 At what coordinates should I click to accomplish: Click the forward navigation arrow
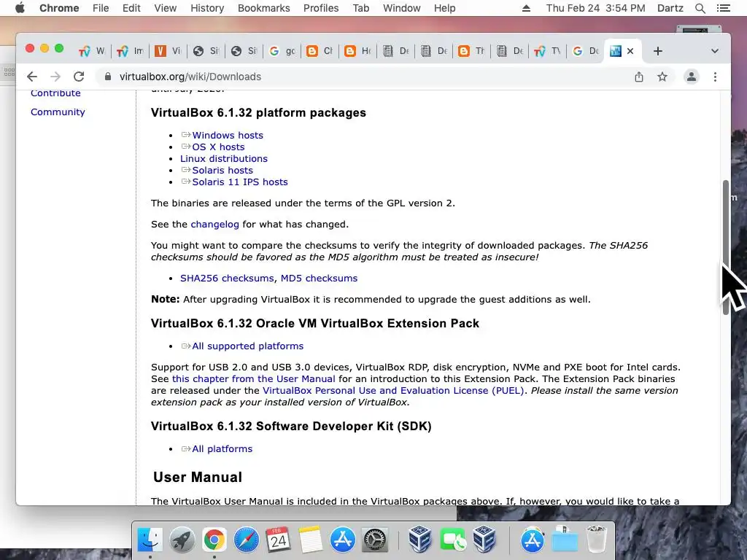(55, 77)
